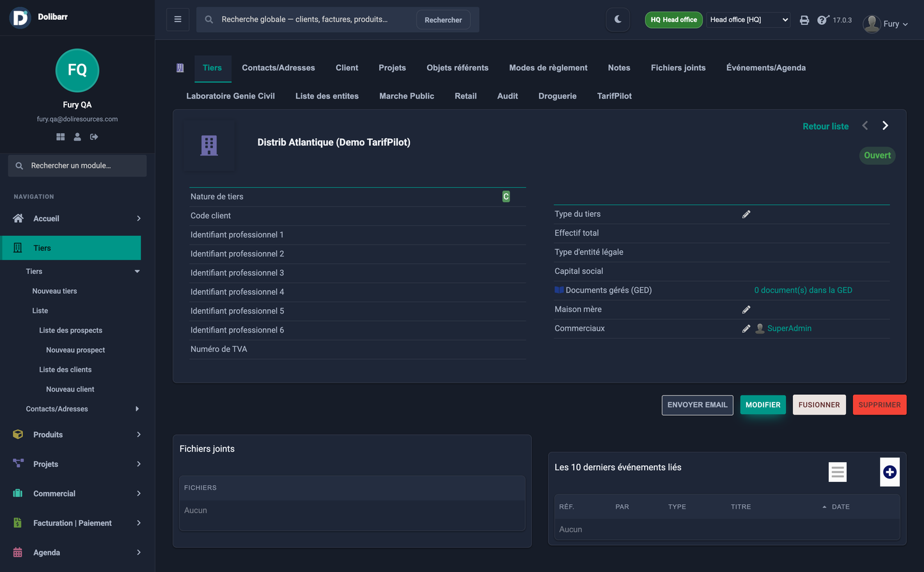This screenshot has width=924, height=572.
Task: Go to previous record with left arrow
Action: [x=865, y=125]
